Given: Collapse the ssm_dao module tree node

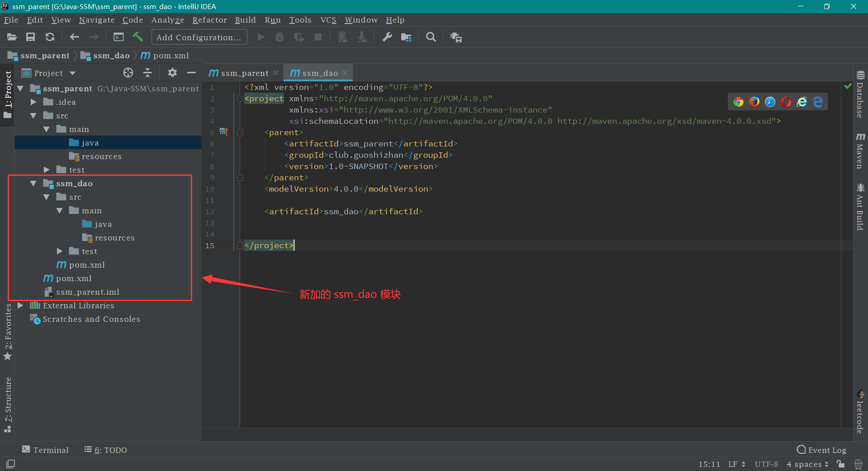Looking at the screenshot, I should tap(33, 184).
